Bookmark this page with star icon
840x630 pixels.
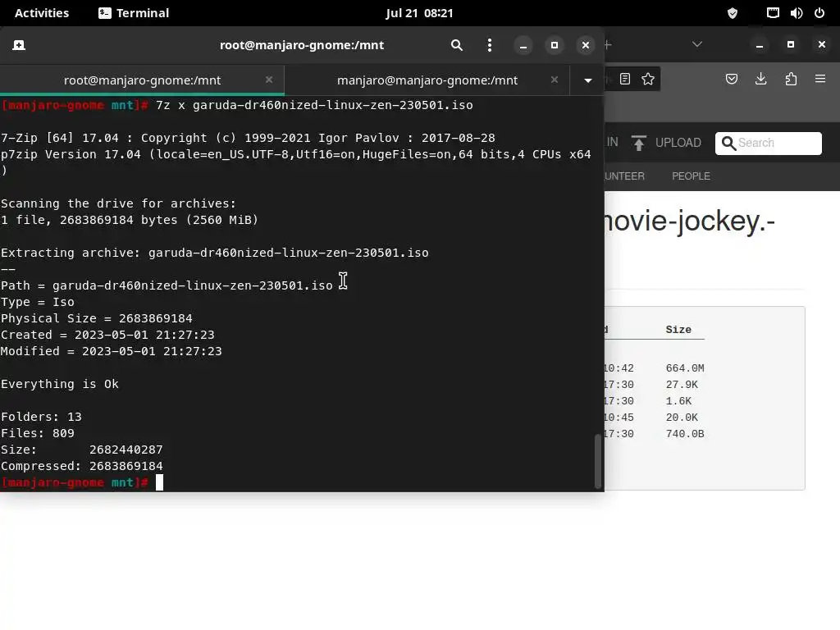tap(648, 80)
